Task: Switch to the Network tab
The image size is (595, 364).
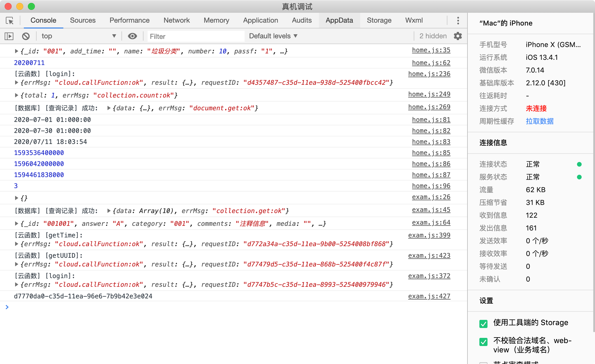Action: 176,20
